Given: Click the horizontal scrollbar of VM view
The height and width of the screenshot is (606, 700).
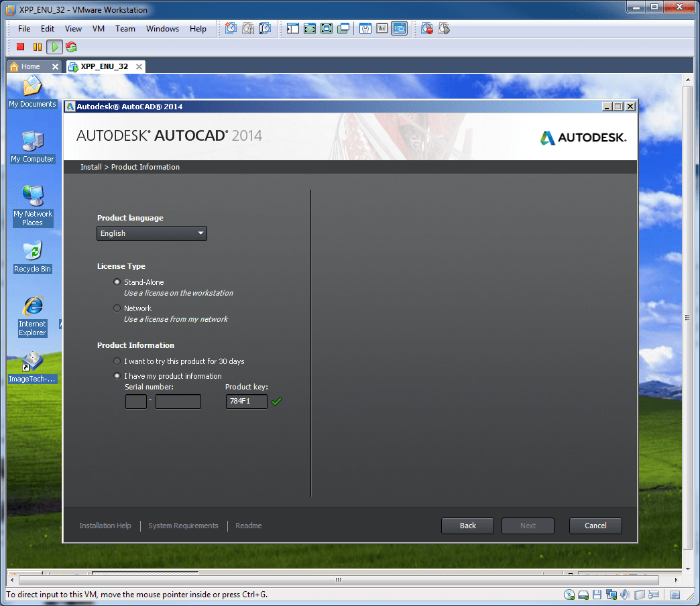Looking at the screenshot, I should pyautogui.click(x=339, y=580).
